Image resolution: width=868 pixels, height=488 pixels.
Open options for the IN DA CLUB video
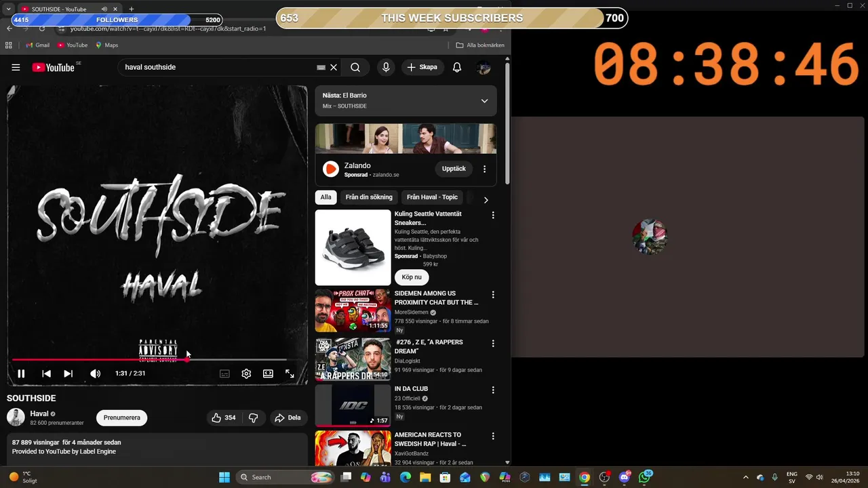click(x=493, y=390)
